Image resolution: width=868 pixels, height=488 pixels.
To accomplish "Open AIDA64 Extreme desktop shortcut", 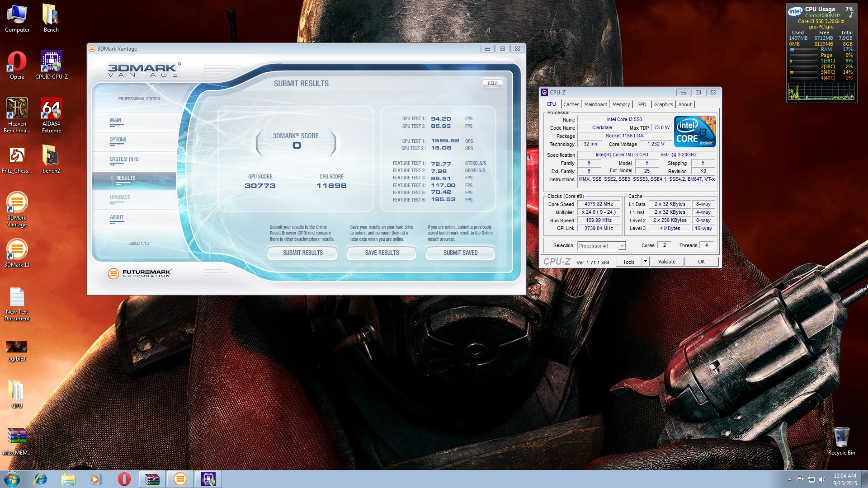I will [52, 116].
